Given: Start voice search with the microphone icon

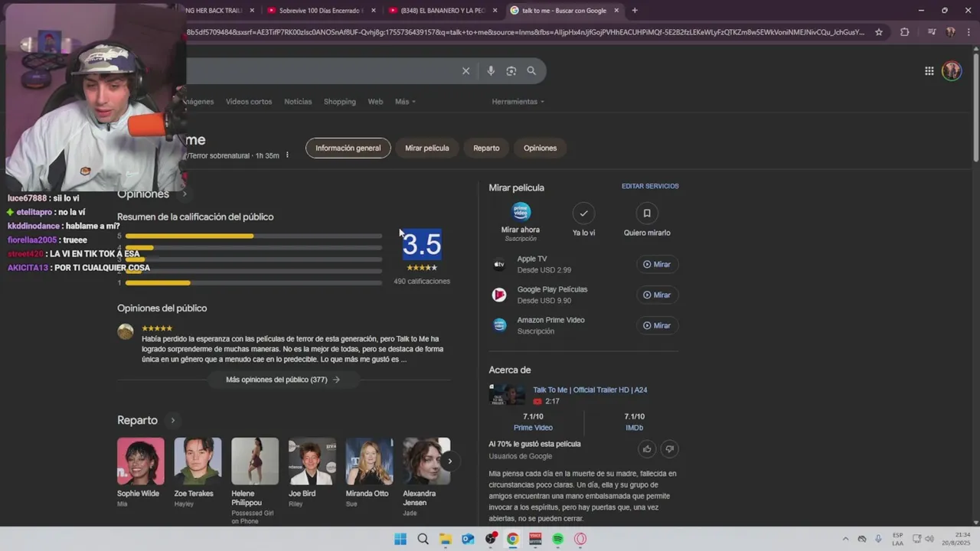Looking at the screenshot, I should [491, 71].
